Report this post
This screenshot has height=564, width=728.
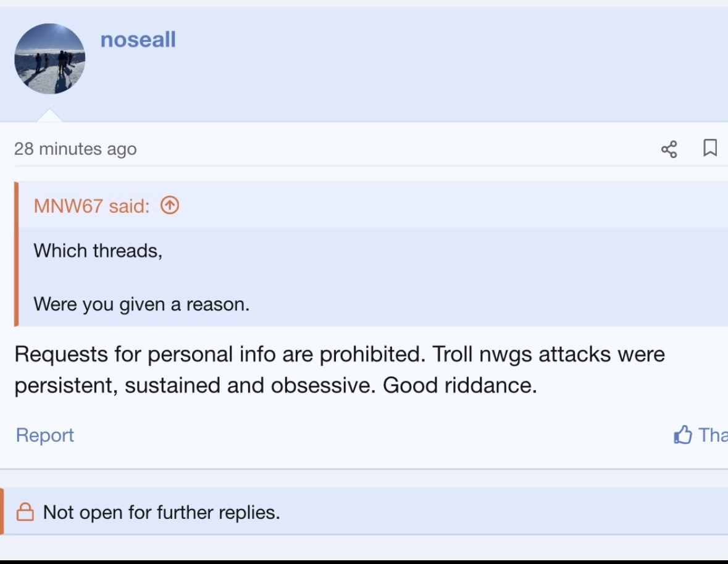click(44, 435)
